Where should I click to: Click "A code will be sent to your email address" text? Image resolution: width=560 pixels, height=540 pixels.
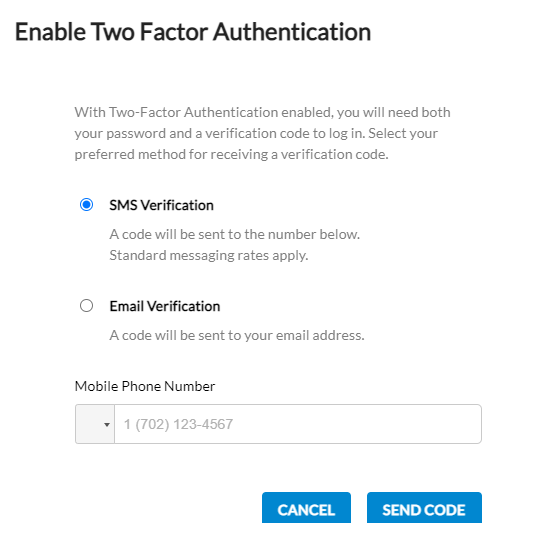(x=237, y=336)
